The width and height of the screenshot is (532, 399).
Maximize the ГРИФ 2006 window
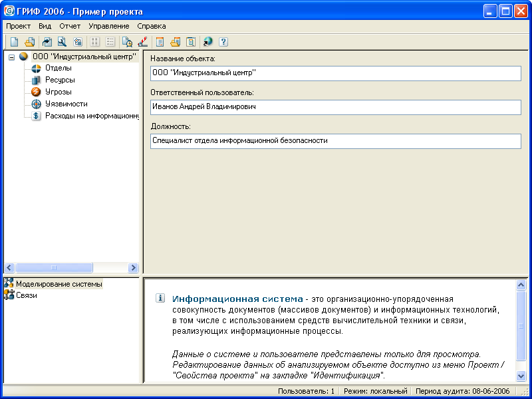point(505,11)
